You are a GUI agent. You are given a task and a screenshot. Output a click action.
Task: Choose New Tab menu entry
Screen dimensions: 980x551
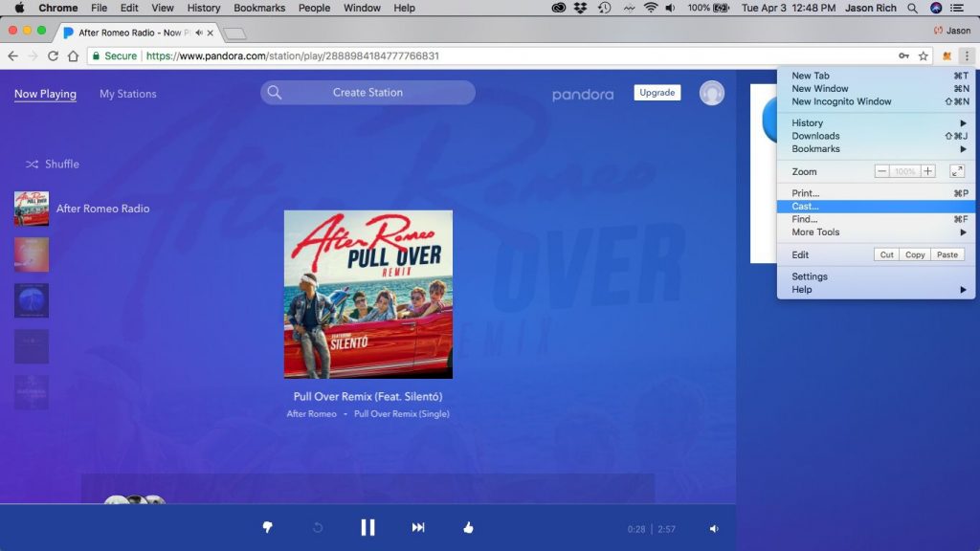coord(876,76)
